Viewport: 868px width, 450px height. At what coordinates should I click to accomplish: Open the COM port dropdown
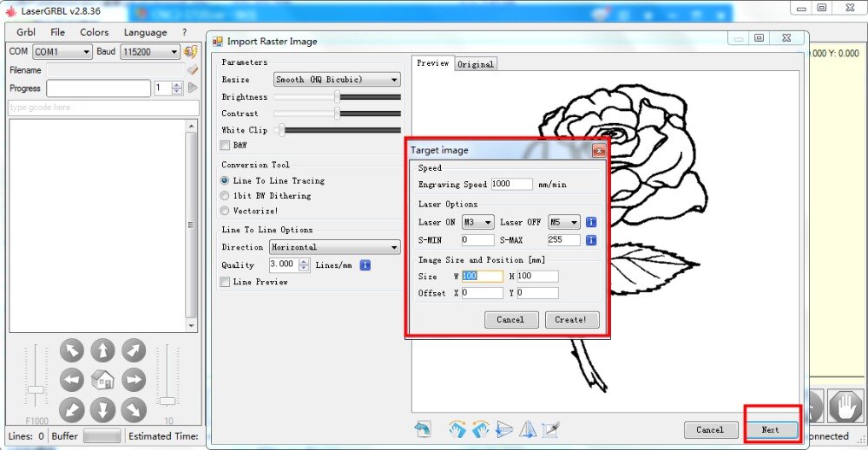pos(62,51)
